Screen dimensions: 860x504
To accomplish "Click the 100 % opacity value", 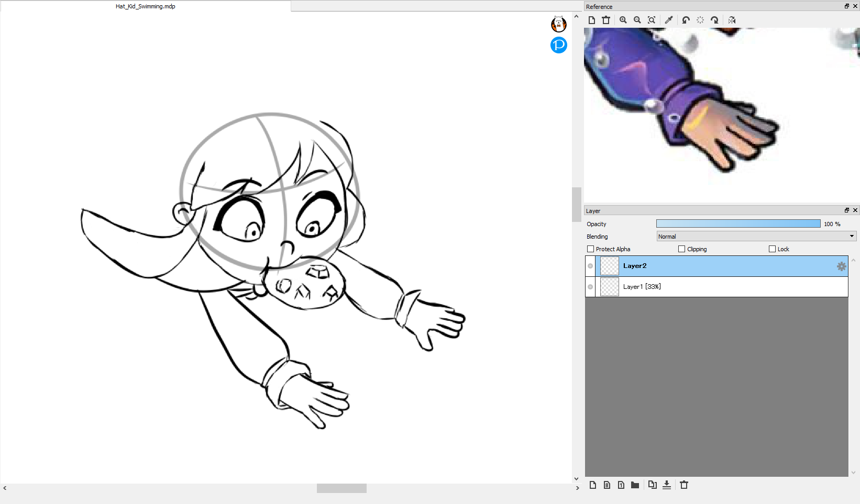I will pos(832,224).
